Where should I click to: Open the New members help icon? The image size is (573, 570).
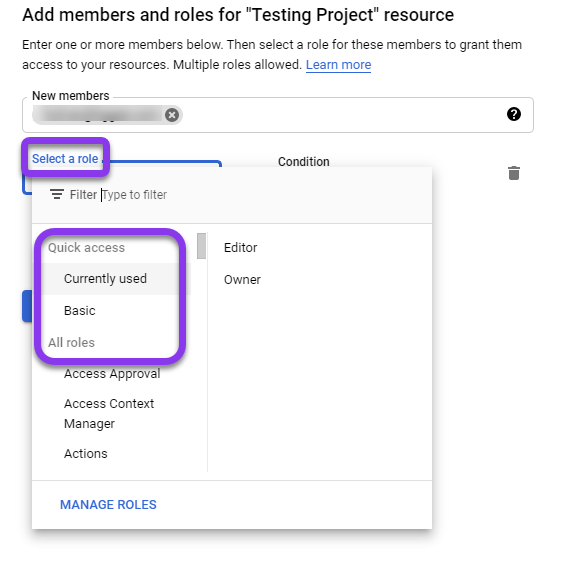[x=513, y=114]
